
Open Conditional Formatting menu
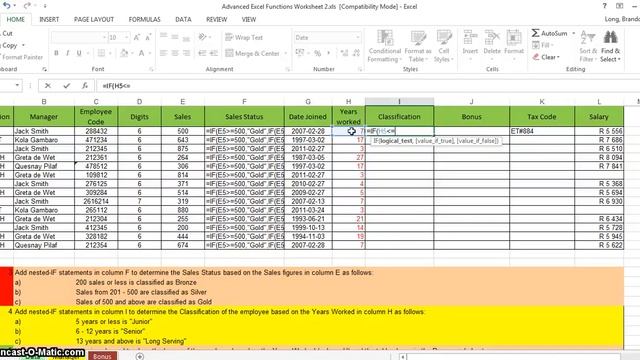pyautogui.click(x=384, y=46)
